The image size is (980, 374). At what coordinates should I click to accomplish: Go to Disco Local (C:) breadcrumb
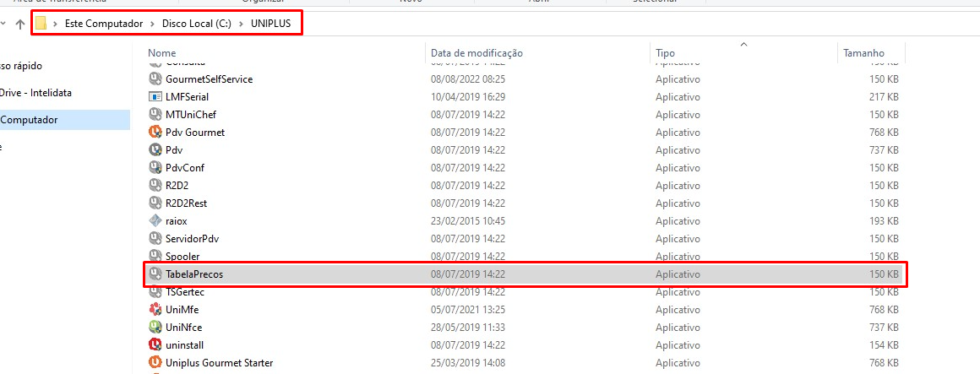pos(196,24)
